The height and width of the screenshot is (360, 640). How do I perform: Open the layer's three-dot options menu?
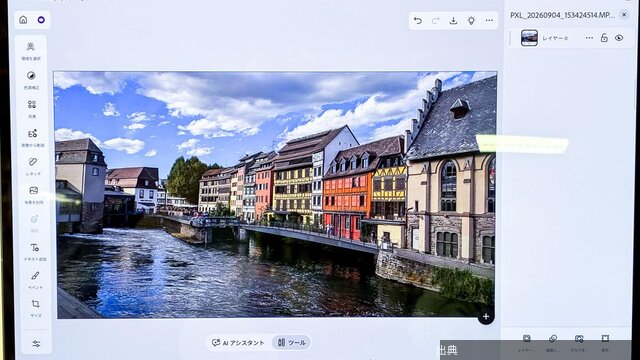point(589,38)
